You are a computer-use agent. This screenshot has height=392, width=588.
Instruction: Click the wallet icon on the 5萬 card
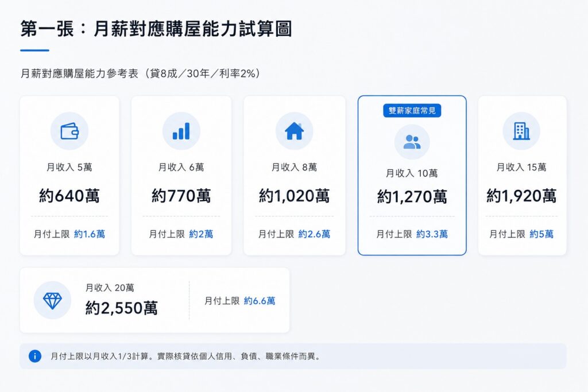69,131
